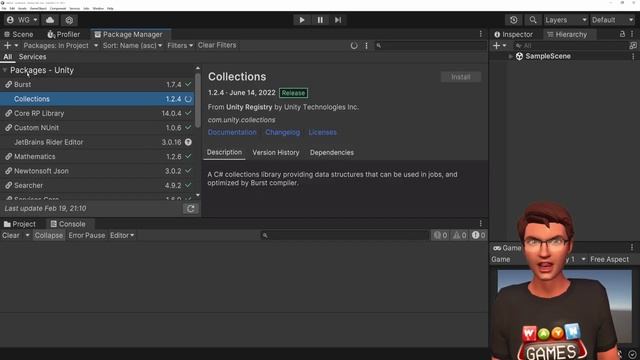This screenshot has width=640, height=360.
Task: Open Package Manager advanced kebab menu
Action: [x=366, y=46]
